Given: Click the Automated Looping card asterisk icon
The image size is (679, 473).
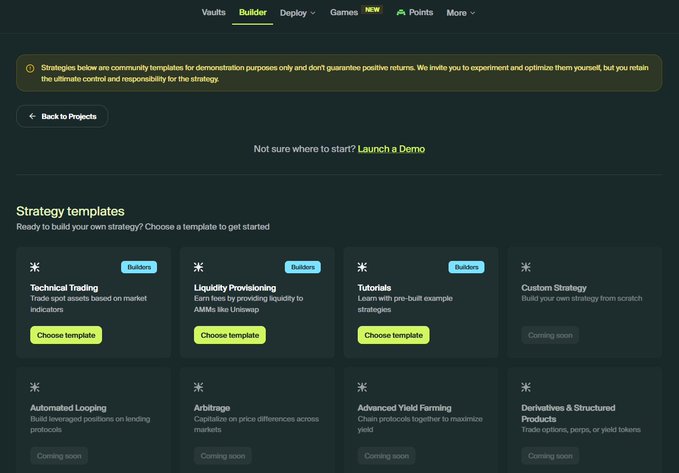Looking at the screenshot, I should click(x=35, y=387).
